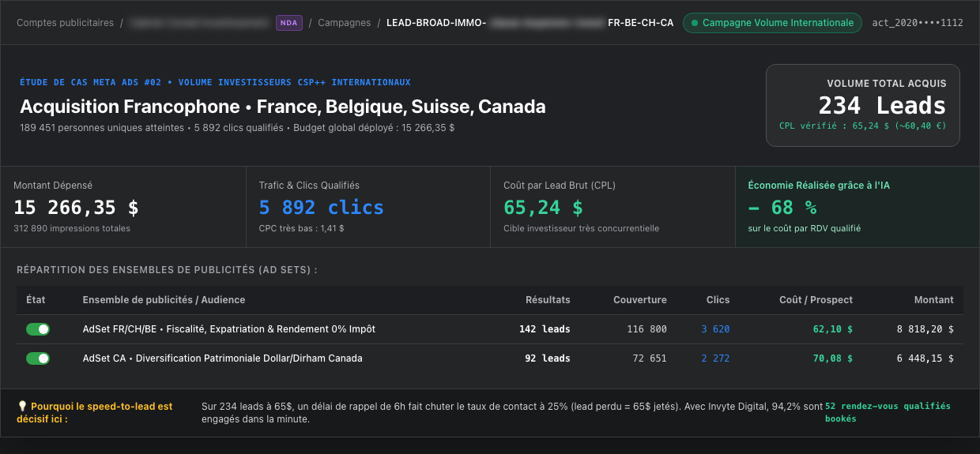Click the 234 Leads total volume figure
This screenshot has width=980, height=454.
coord(882,106)
